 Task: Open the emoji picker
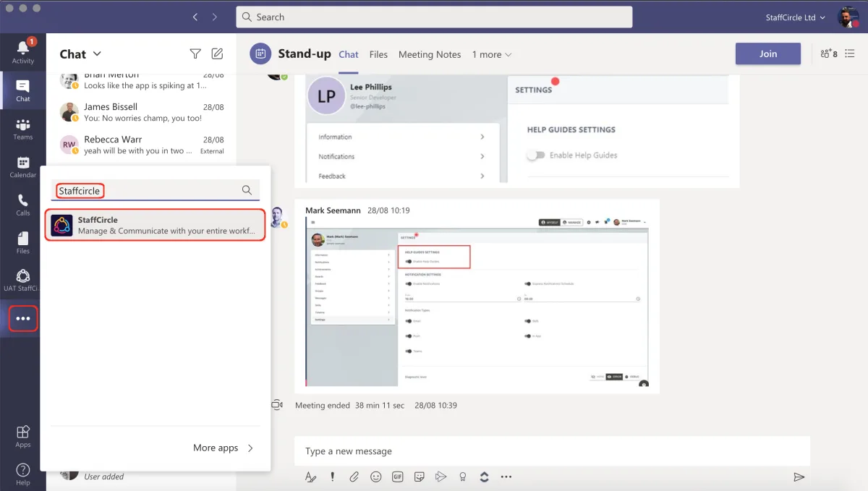[375, 477]
